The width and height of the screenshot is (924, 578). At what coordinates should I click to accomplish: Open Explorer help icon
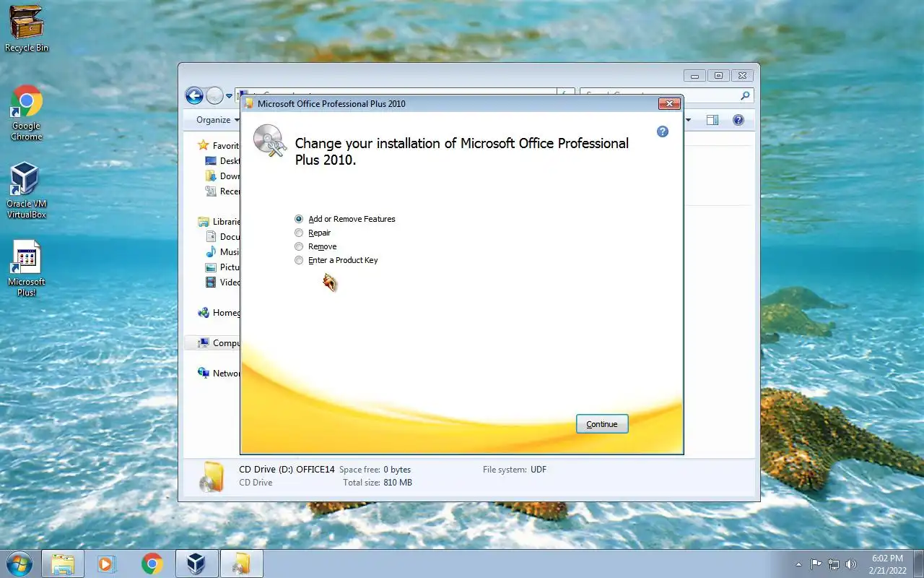[738, 120]
